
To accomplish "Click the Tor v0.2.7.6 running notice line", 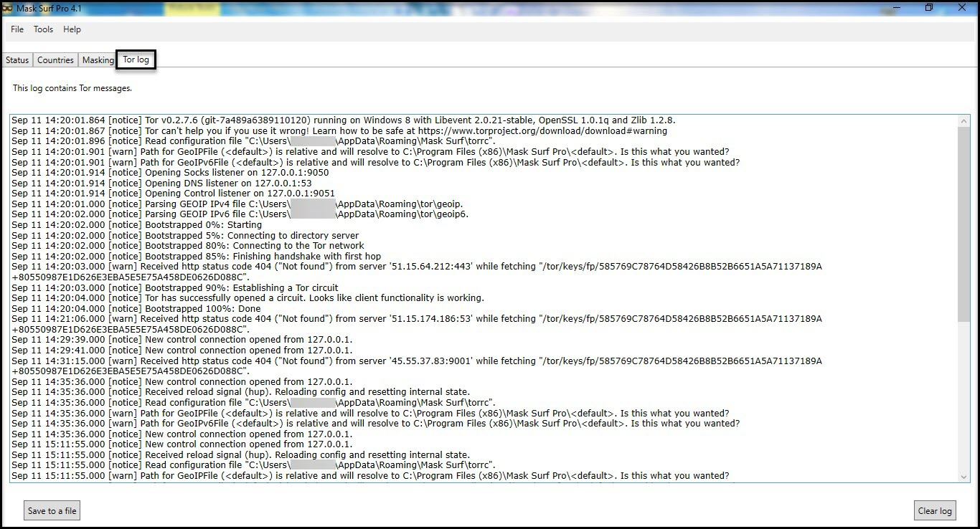I will (344, 120).
